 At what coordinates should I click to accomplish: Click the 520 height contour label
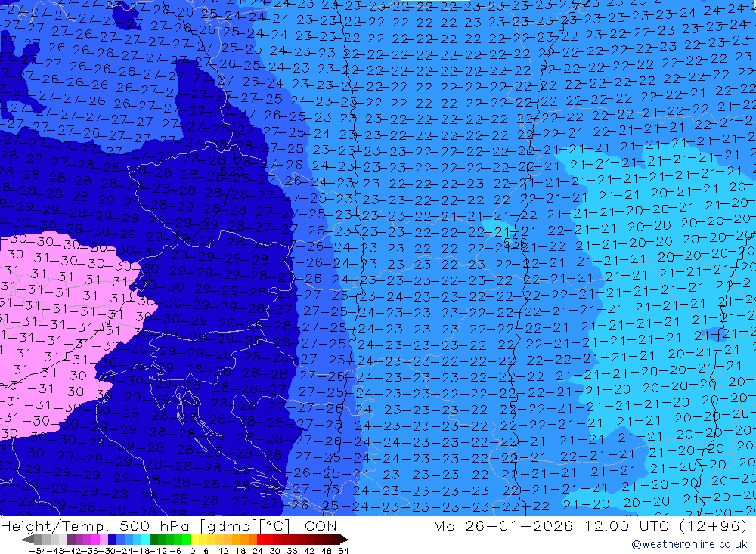tap(231, 172)
